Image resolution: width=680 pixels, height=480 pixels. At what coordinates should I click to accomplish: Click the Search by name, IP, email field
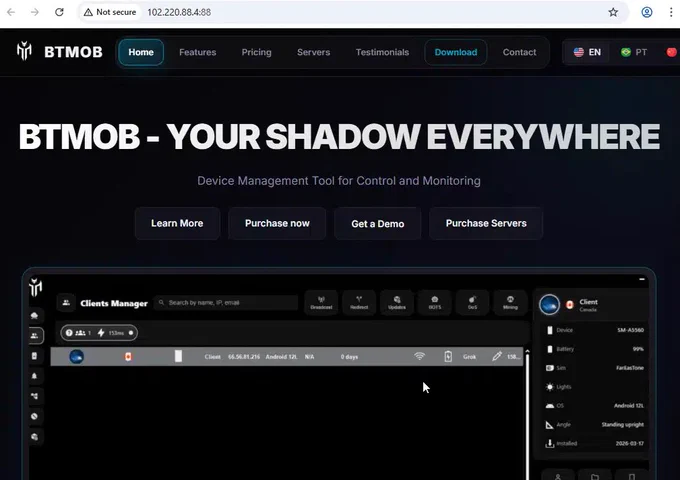(x=226, y=303)
